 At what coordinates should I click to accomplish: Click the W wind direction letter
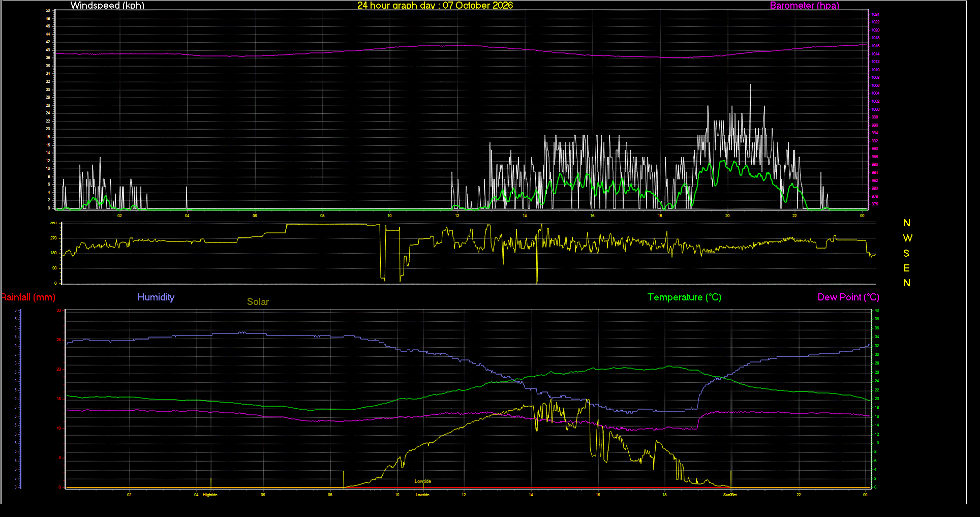click(x=907, y=238)
